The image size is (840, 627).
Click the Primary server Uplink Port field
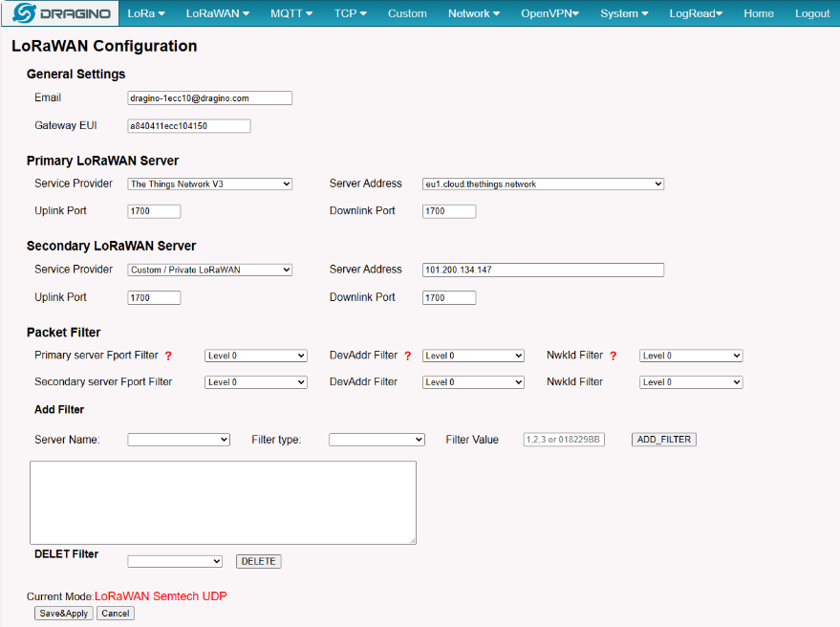[154, 211]
